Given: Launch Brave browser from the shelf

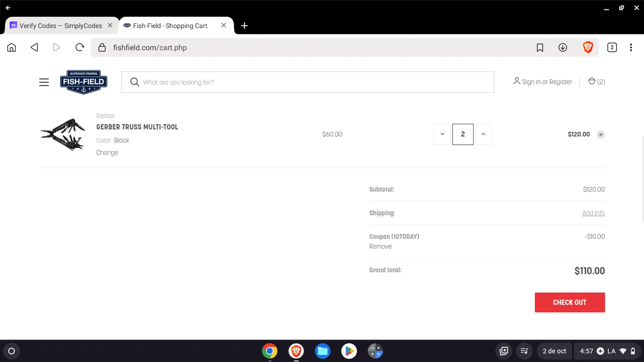Looking at the screenshot, I should 296,351.
